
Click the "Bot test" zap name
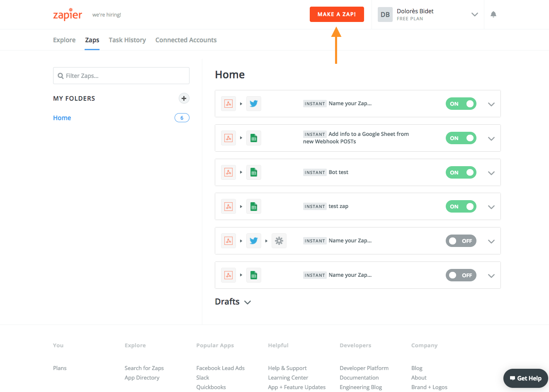(x=338, y=172)
